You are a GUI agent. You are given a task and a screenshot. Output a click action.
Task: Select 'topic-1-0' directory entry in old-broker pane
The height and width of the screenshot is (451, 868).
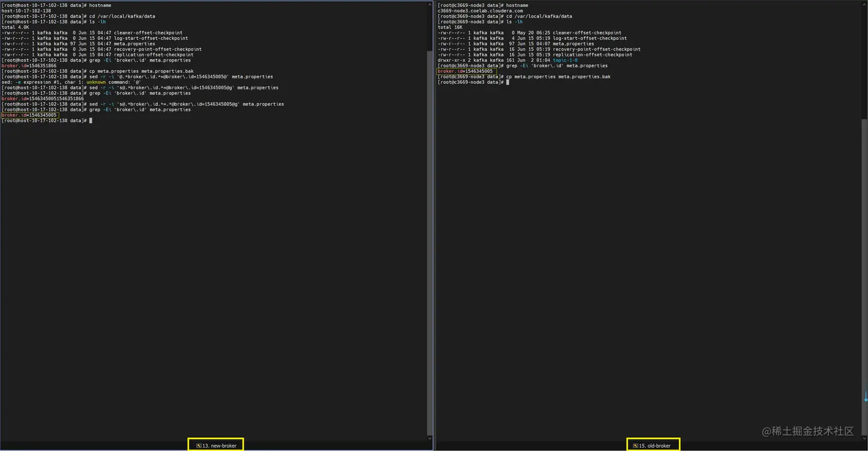(565, 60)
